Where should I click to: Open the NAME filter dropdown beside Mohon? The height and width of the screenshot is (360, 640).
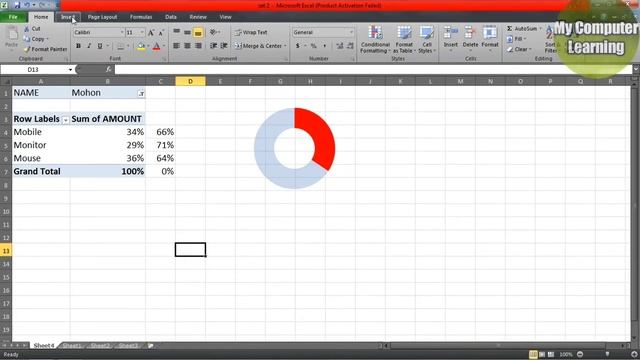click(x=141, y=93)
